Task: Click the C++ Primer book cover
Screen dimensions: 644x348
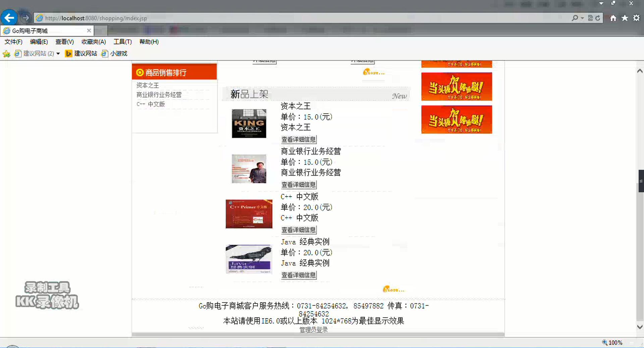Action: click(x=249, y=214)
